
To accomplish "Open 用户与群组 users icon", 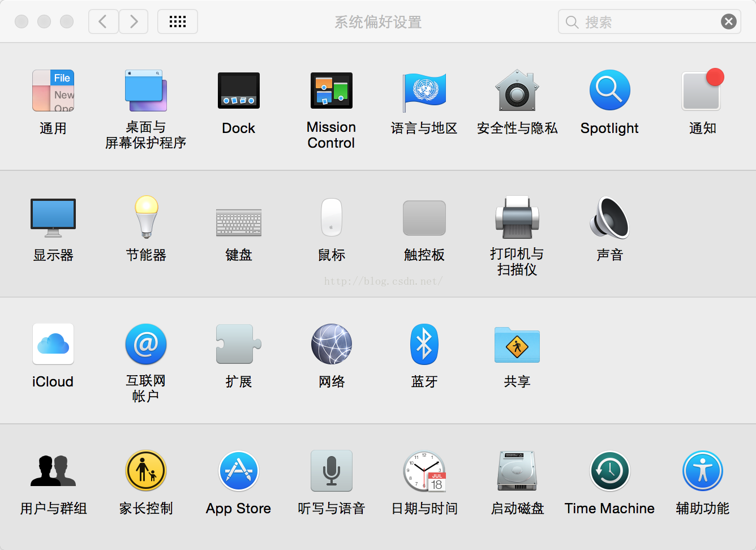I will [x=53, y=471].
